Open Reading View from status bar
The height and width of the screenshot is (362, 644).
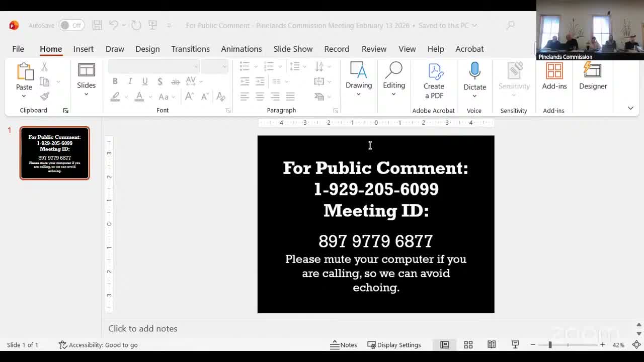(492, 345)
